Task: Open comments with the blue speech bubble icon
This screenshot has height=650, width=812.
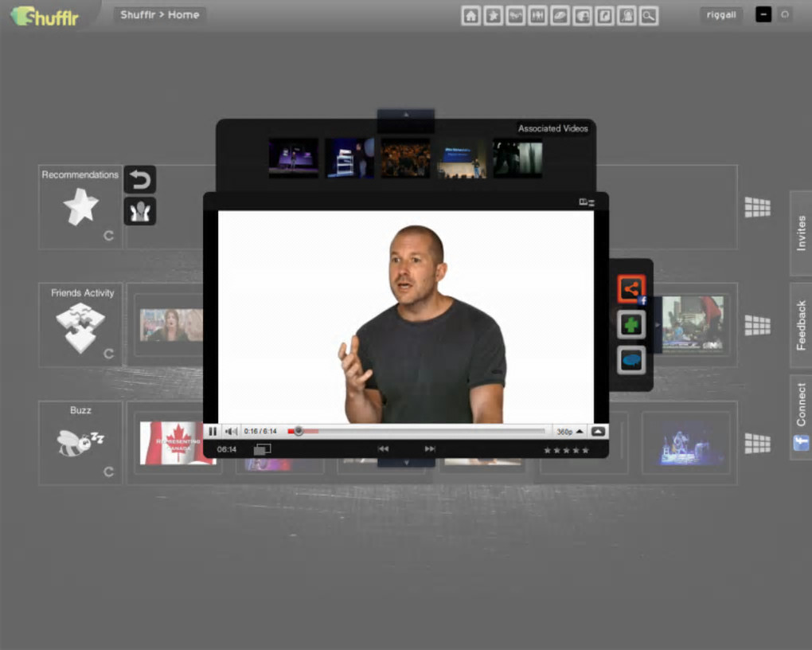Action: [x=631, y=360]
